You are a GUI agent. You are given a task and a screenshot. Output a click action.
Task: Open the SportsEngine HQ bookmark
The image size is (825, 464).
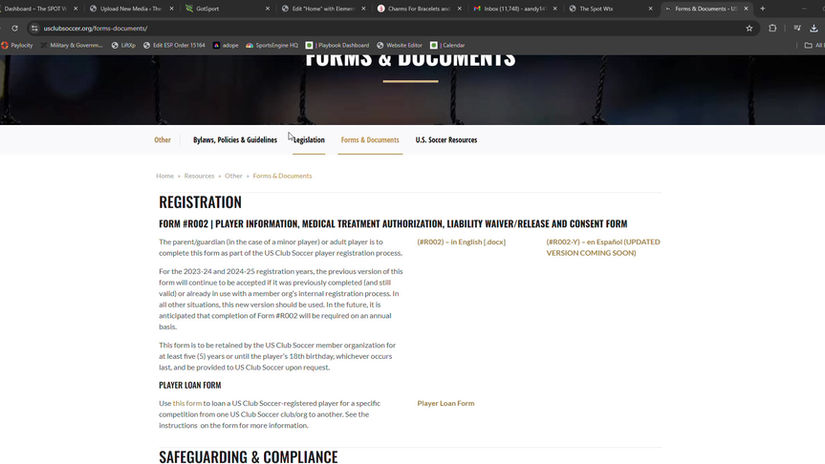point(272,45)
